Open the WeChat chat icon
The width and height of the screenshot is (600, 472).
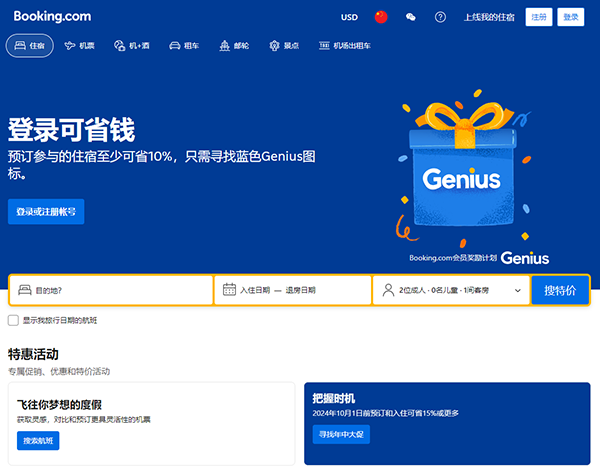(x=411, y=17)
